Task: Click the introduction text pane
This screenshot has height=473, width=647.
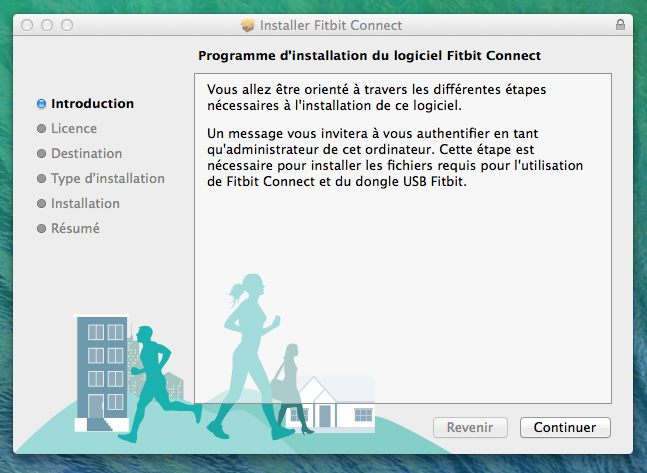Action: tap(403, 239)
